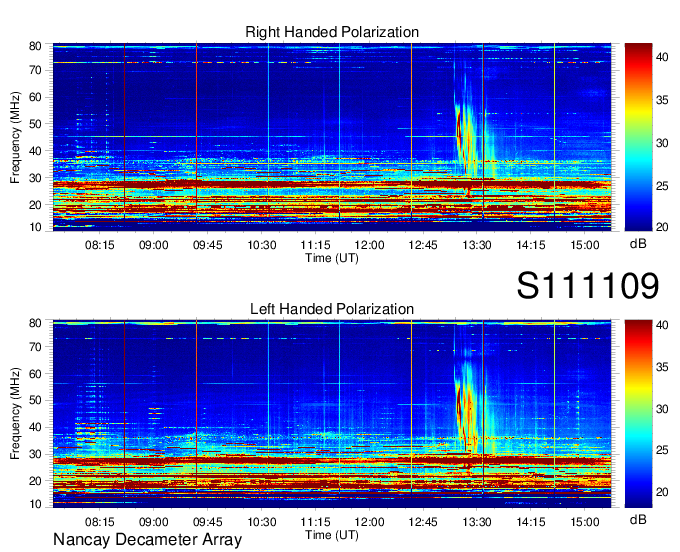Click the 08:15 time tick of Left Handed plot
This screenshot has width=680, height=552.
click(100, 522)
